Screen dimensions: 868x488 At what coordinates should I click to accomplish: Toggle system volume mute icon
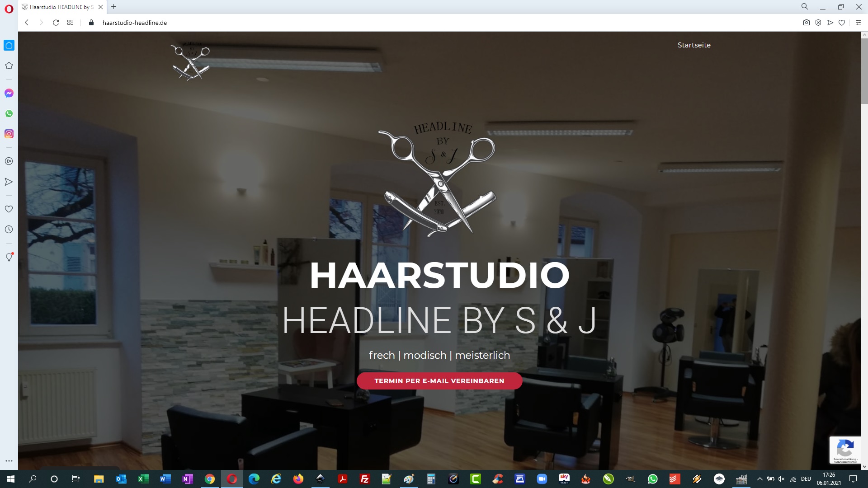[781, 479]
